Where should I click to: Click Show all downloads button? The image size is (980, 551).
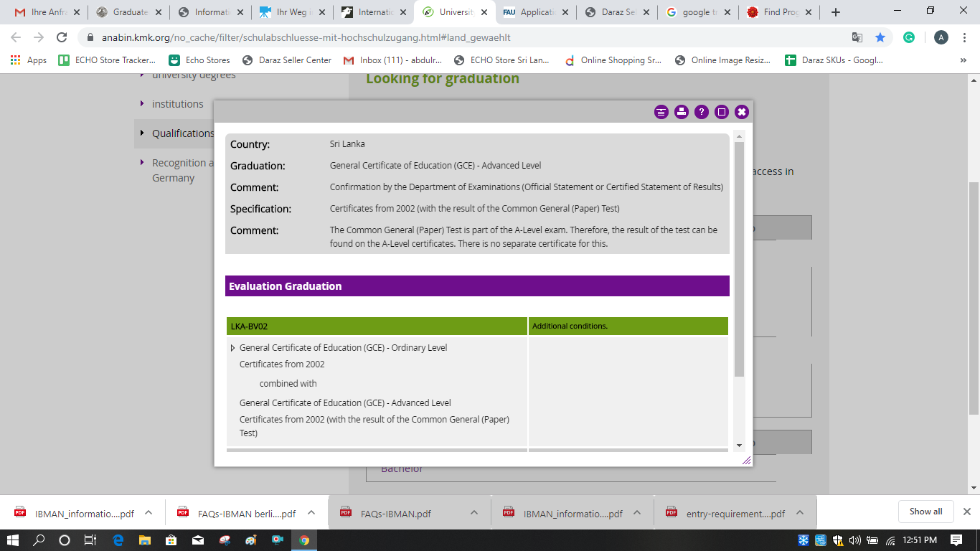point(925,512)
